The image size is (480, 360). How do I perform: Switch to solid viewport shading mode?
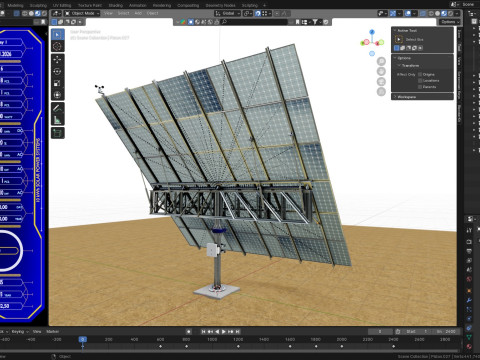(438, 13)
